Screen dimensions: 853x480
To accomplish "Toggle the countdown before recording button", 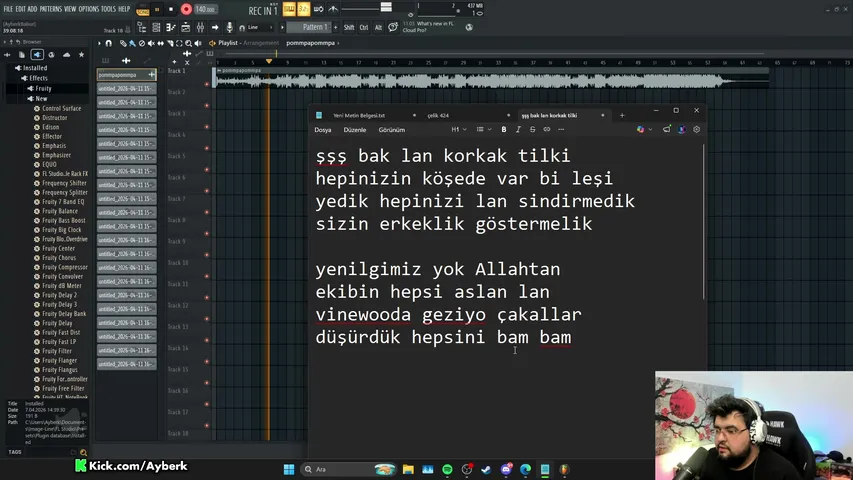I will click(x=304, y=9).
